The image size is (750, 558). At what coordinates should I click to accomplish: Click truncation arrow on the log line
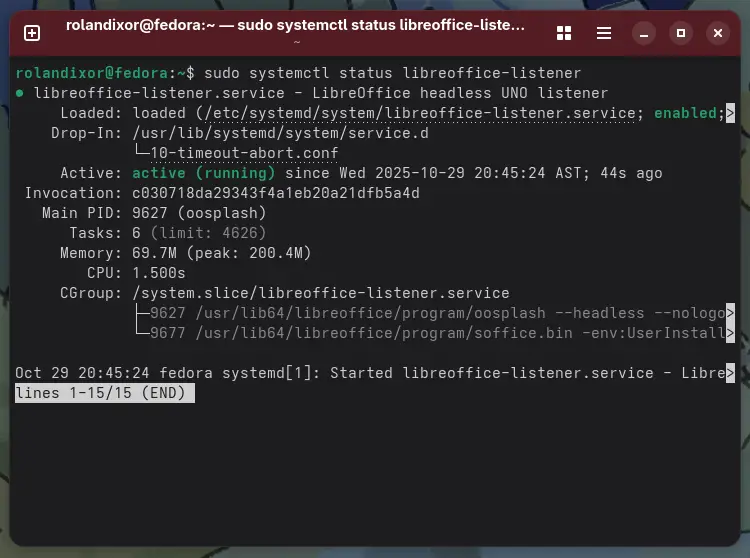731,373
